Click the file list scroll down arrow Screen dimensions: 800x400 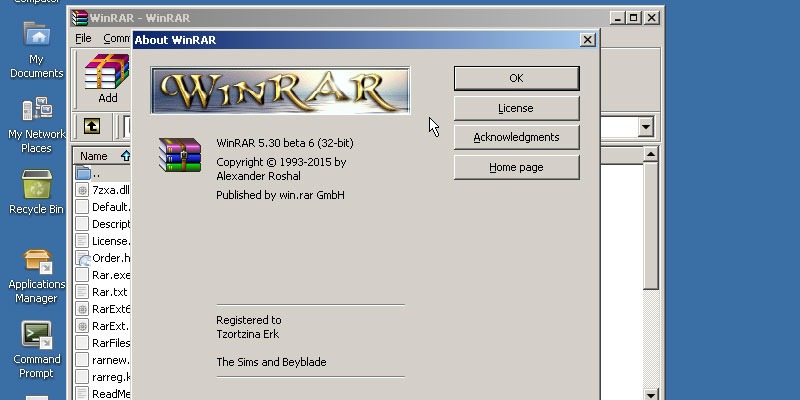(651, 394)
